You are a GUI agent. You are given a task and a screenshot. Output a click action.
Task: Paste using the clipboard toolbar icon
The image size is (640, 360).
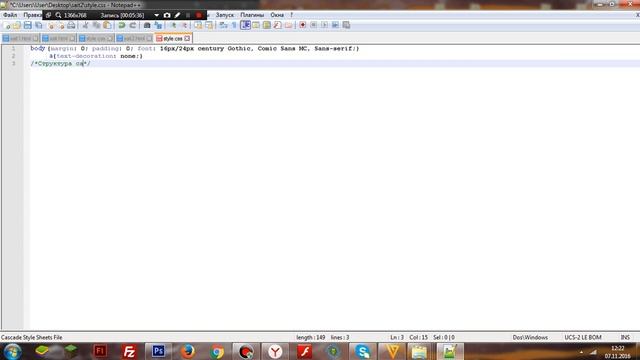[107, 26]
